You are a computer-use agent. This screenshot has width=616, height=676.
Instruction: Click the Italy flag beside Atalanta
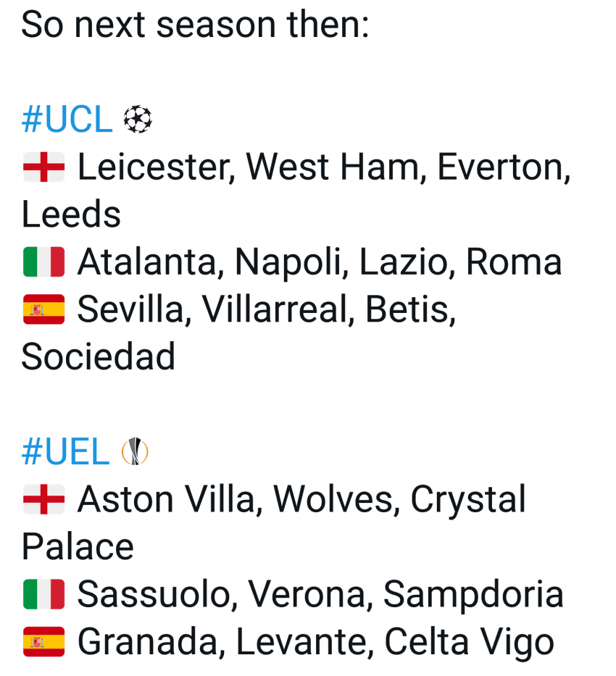[x=44, y=262]
